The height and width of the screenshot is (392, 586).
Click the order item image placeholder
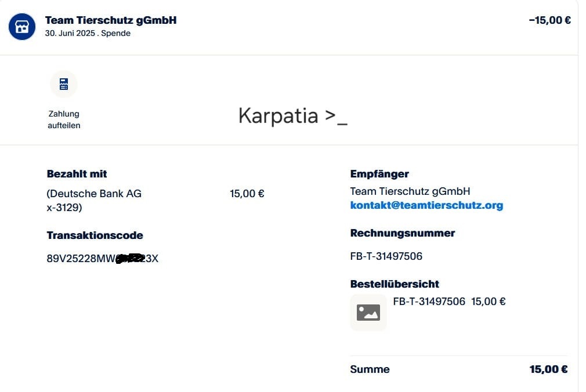(368, 313)
